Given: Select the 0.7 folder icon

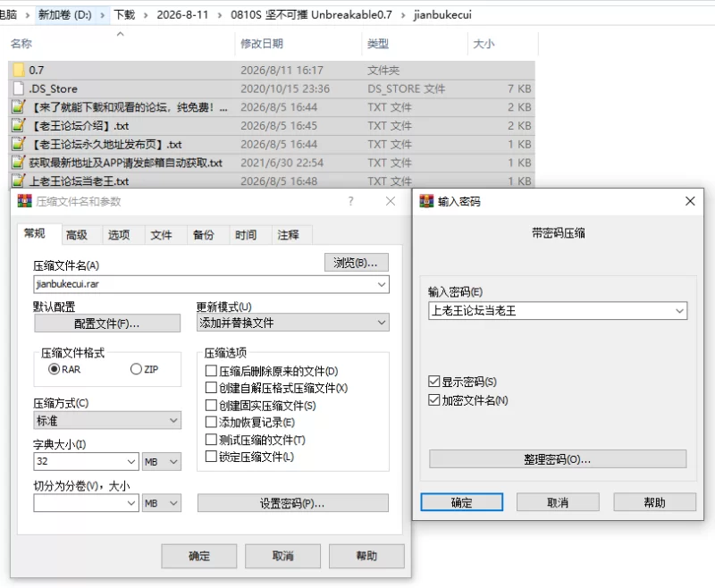Looking at the screenshot, I should [x=18, y=70].
